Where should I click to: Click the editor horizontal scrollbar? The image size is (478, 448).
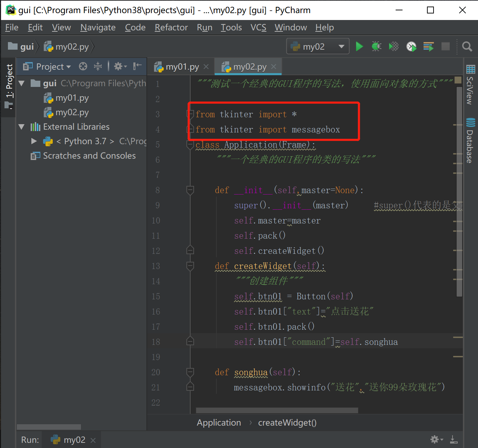pyautogui.click(x=277, y=410)
